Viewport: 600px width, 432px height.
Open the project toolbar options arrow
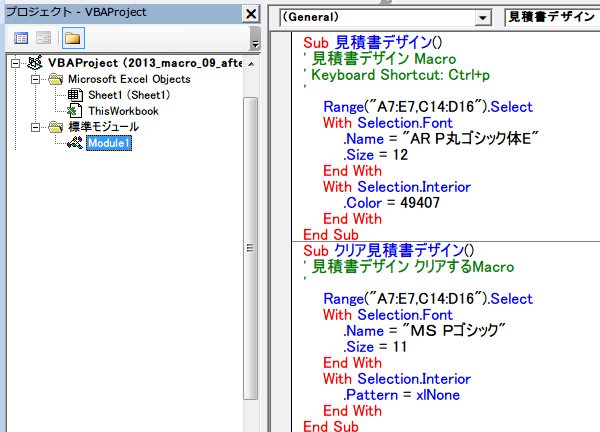pyautogui.click(x=255, y=44)
